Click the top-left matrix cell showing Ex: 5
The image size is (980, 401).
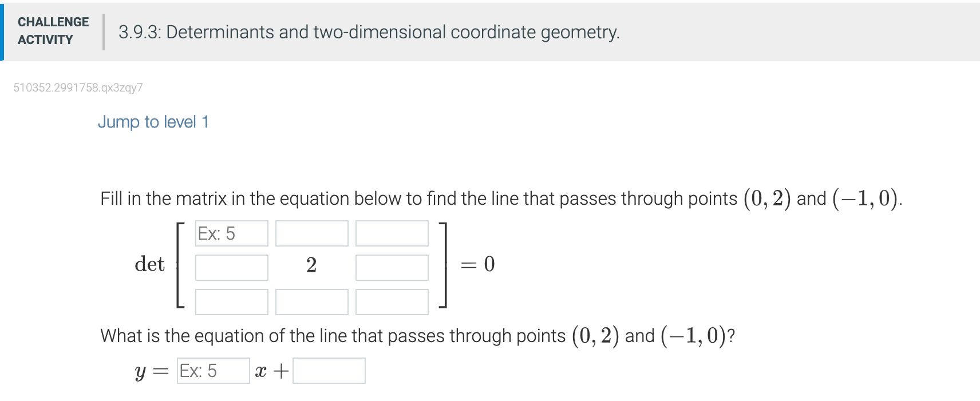coord(231,233)
